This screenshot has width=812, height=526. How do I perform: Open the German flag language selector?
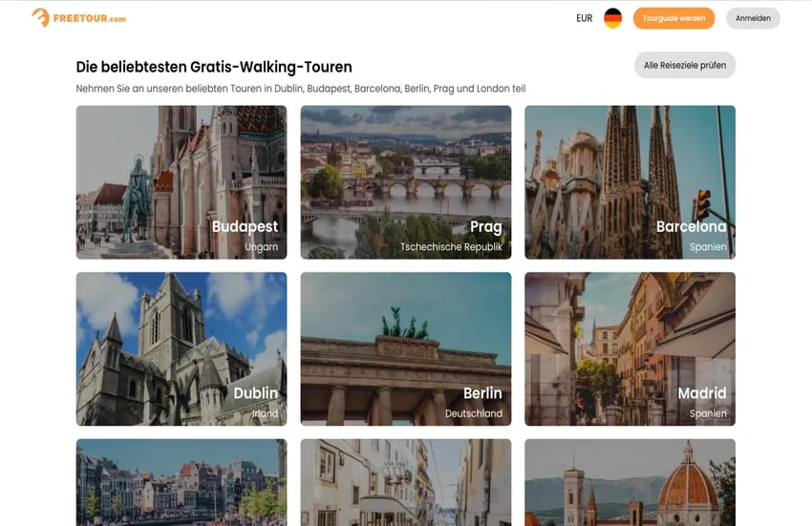(x=612, y=18)
